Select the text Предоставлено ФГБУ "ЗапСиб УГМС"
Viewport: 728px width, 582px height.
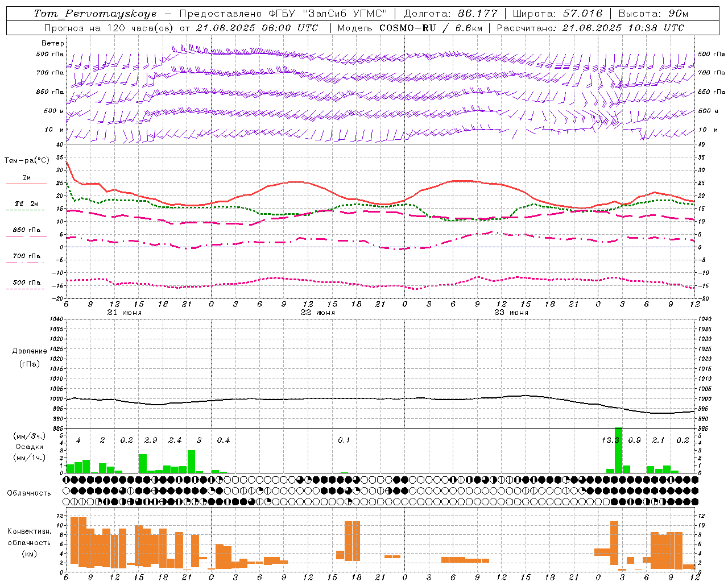(283, 14)
